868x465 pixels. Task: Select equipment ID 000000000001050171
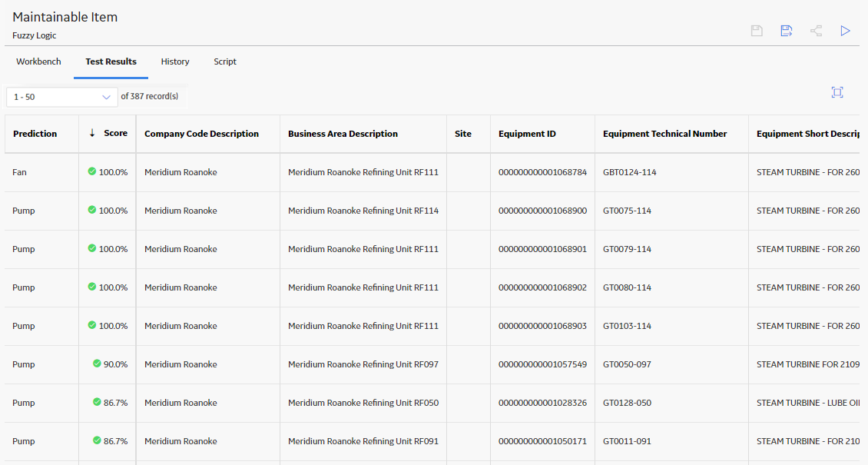pyautogui.click(x=542, y=441)
